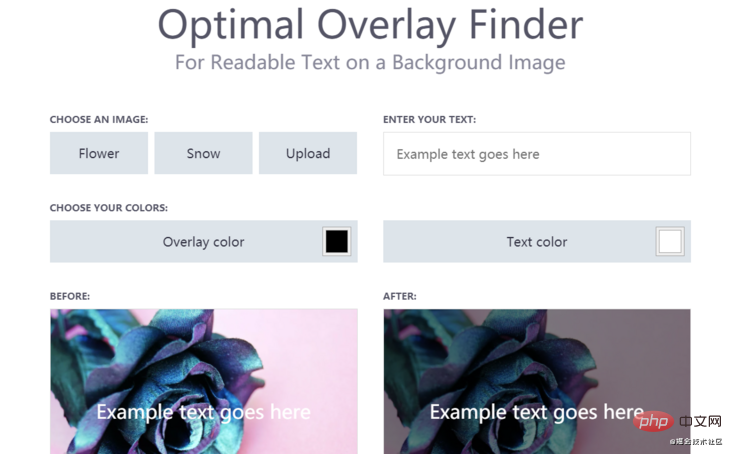Click the Text color label
This screenshot has width=732, height=454.
click(537, 242)
